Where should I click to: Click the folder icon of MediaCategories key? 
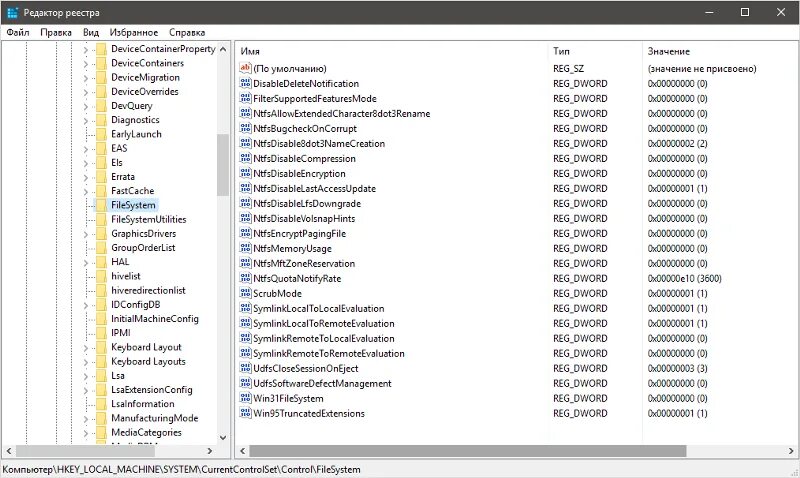(102, 432)
